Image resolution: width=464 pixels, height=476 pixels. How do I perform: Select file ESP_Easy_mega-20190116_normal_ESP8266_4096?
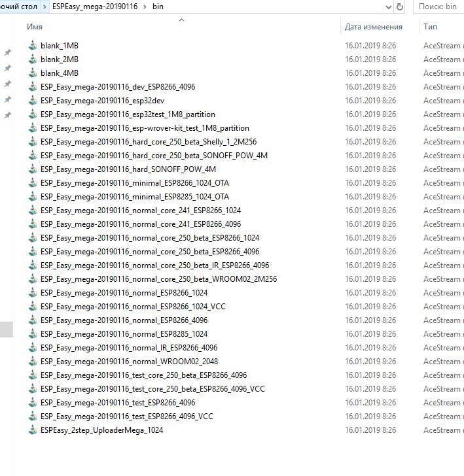[x=124, y=320]
